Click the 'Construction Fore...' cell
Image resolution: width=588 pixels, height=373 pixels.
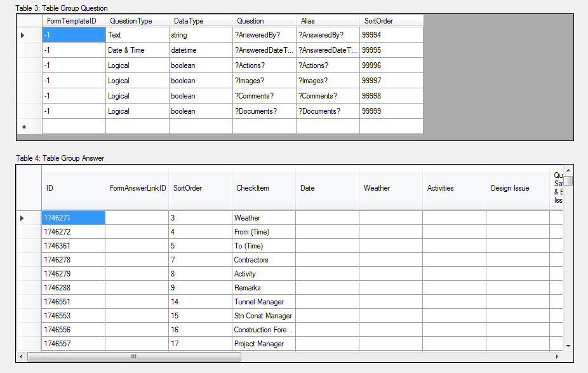(x=264, y=330)
